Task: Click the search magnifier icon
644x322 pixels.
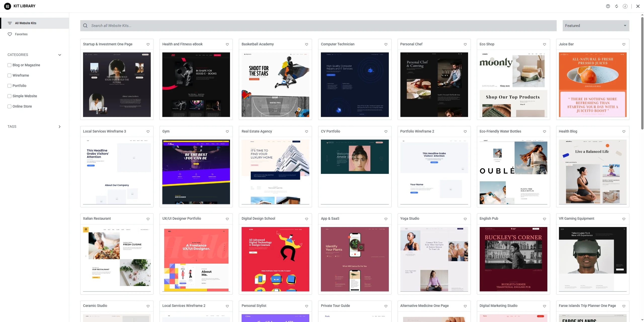Action: [x=85, y=26]
